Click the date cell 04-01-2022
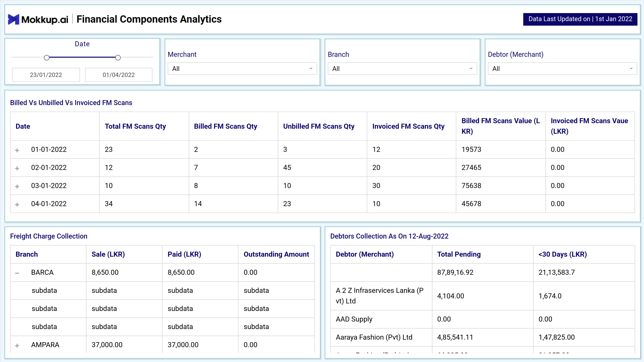644x362 pixels. (x=49, y=204)
